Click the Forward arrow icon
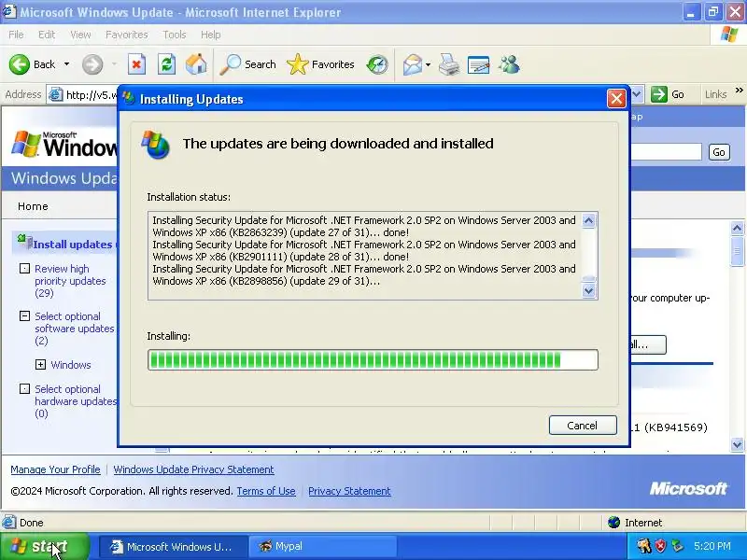The width and height of the screenshot is (747, 560). click(x=92, y=64)
